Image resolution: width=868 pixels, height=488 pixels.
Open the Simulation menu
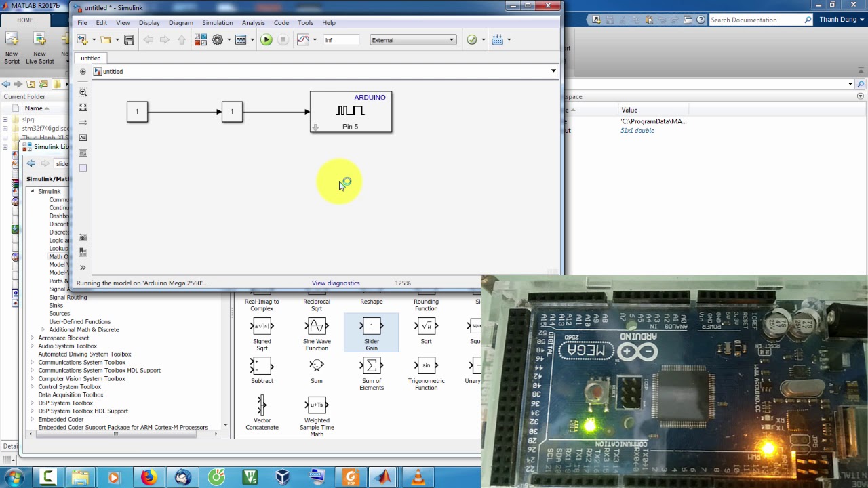tap(217, 23)
